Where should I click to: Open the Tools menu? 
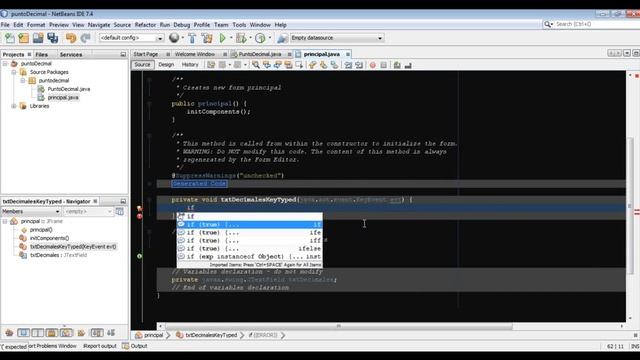(x=240, y=25)
